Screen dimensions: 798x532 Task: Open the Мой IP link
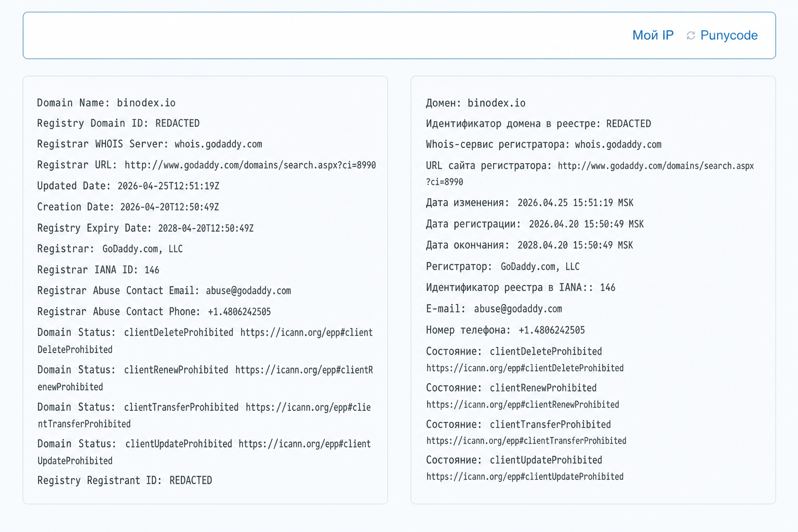(653, 35)
